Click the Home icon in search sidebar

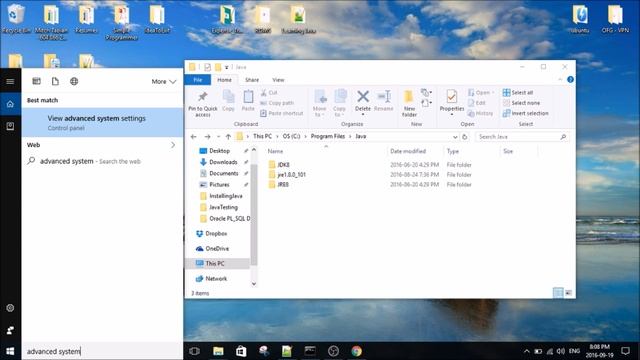[10, 104]
